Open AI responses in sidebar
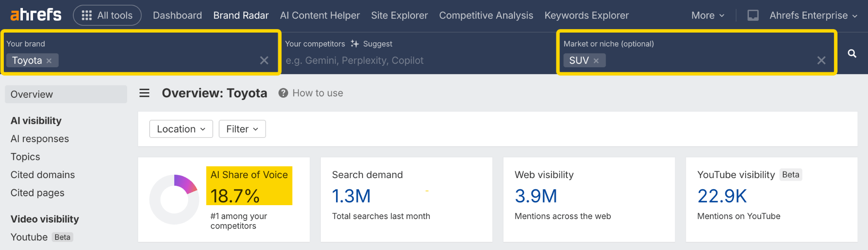868x250 pixels. (x=40, y=139)
